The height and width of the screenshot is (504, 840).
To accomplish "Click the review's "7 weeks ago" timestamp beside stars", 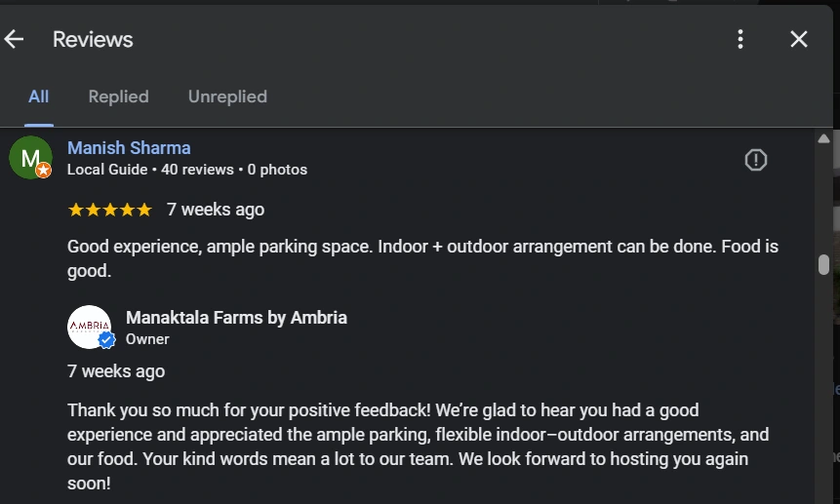I will pos(216,210).
